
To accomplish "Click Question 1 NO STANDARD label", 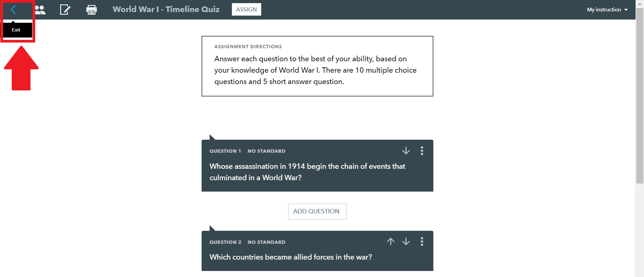I will tap(266, 151).
